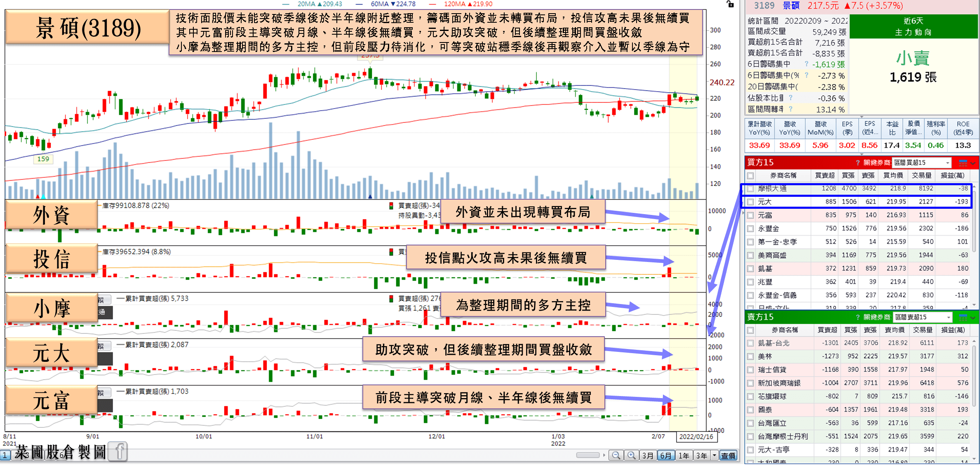Viewport: 980px width, 474px height.
Task: Select the 1年 time range
Action: point(684,455)
